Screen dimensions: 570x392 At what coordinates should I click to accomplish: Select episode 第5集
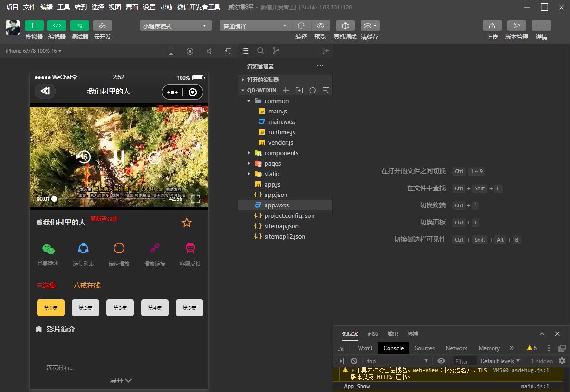190,308
